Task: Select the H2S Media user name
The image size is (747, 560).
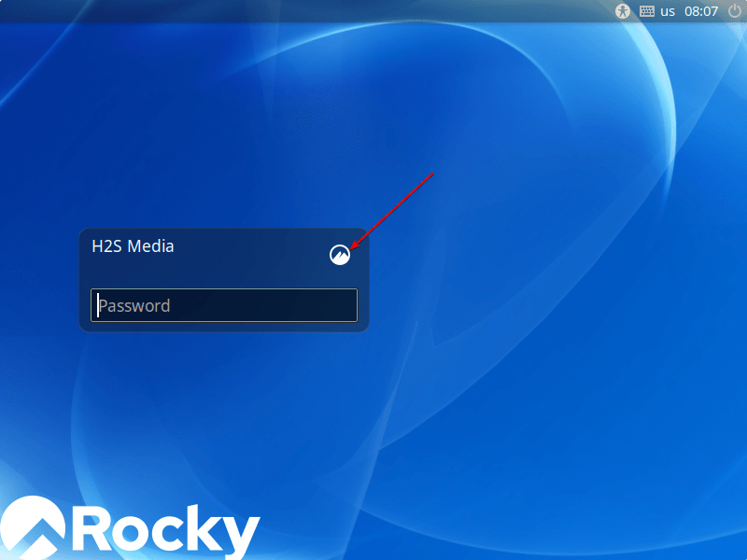Action: (x=133, y=246)
